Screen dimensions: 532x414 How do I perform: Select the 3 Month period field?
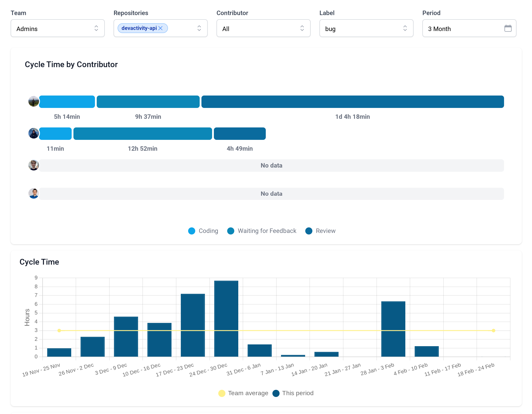[463, 28]
